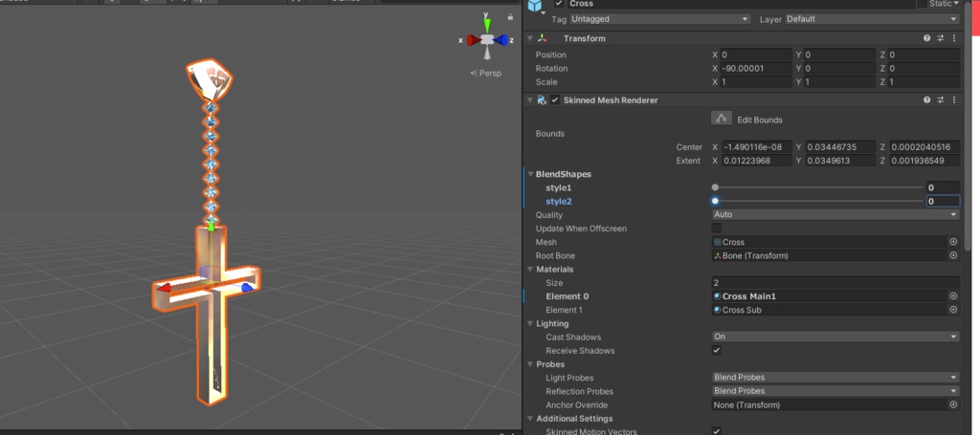
Task: Toggle the Cross object active checkbox
Action: 559,4
